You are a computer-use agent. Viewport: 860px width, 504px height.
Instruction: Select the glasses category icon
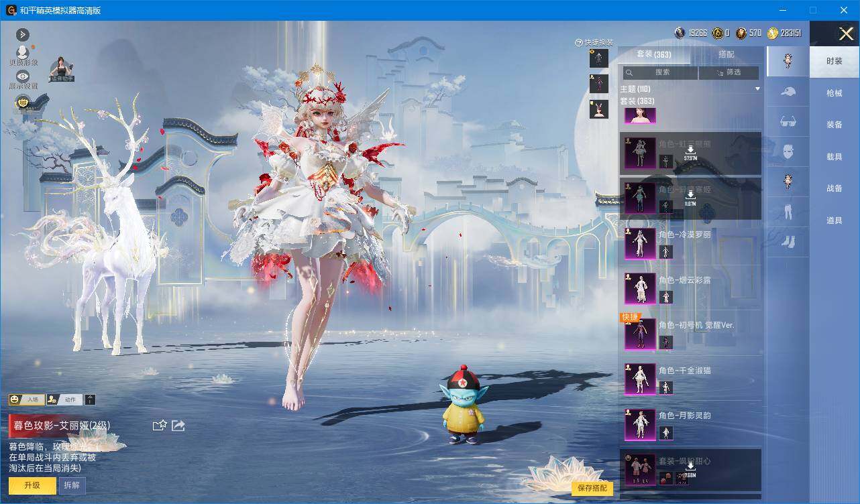[788, 121]
